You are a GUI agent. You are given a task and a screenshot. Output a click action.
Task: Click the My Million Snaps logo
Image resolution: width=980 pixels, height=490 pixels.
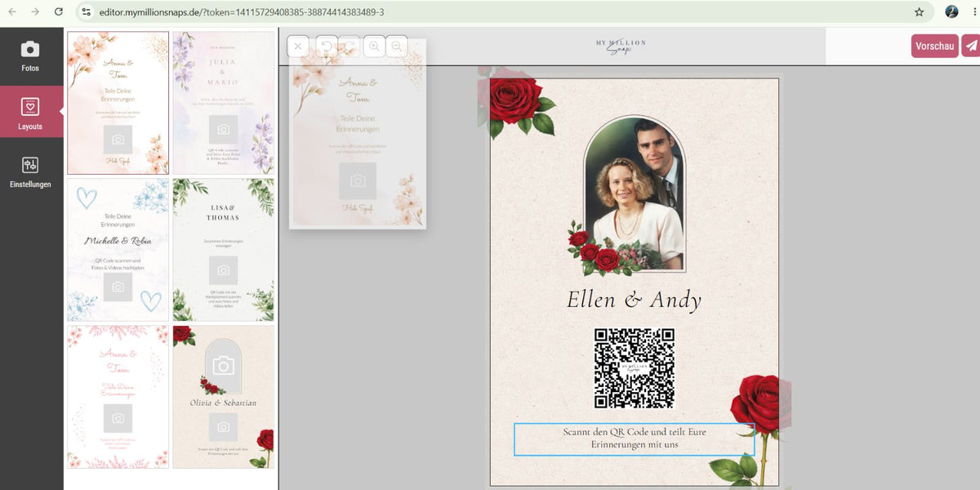pyautogui.click(x=621, y=47)
